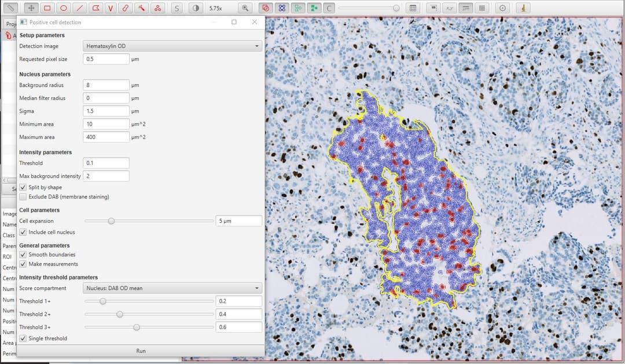Image resolution: width=625 pixels, height=364 pixels.
Task: Click the Minimum area input field
Action: (x=106, y=124)
